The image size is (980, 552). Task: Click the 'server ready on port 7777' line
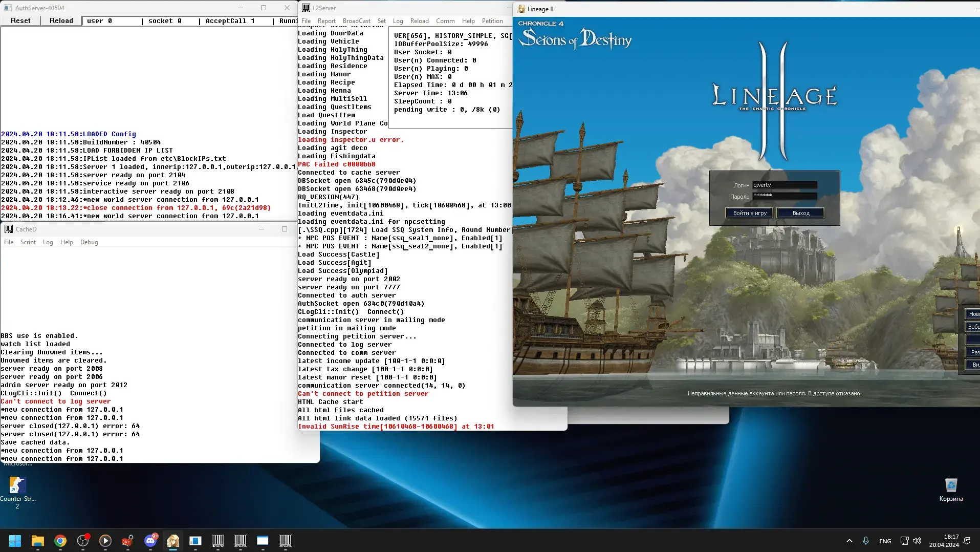349,287
